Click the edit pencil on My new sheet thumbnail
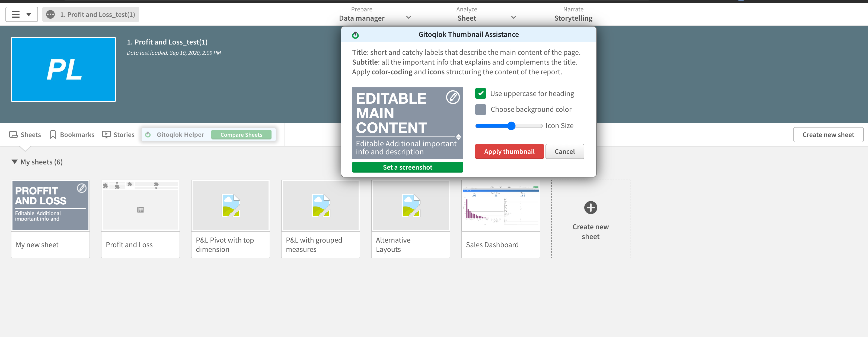Image resolution: width=868 pixels, height=337 pixels. point(81,189)
